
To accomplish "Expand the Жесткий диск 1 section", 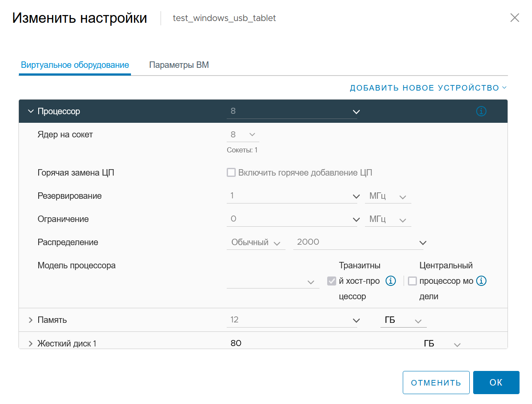I will tap(30, 343).
